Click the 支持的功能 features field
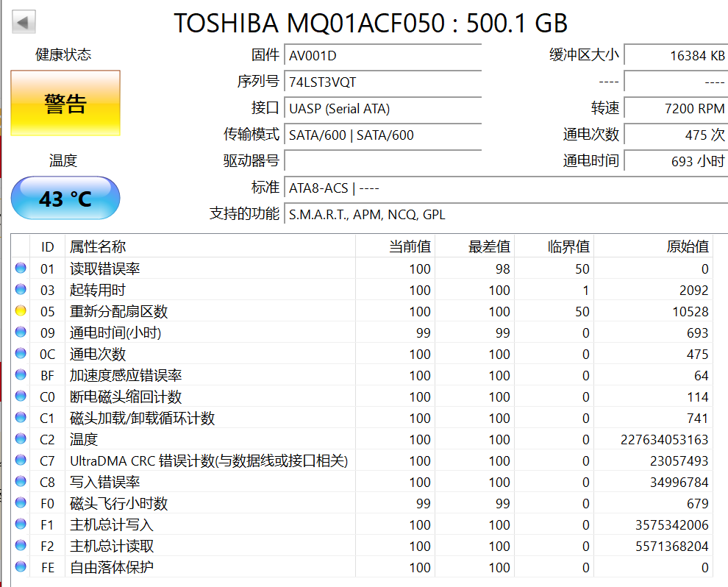728x587 pixels. point(506,215)
